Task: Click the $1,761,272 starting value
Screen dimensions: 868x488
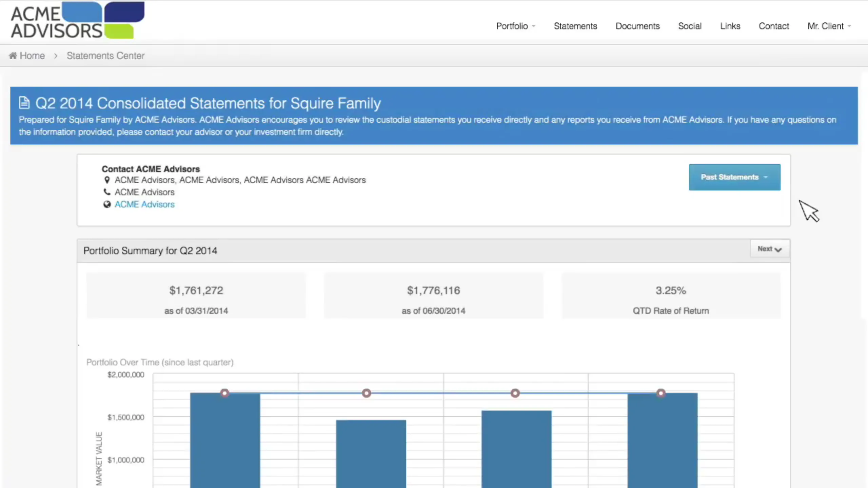Action: 196,290
